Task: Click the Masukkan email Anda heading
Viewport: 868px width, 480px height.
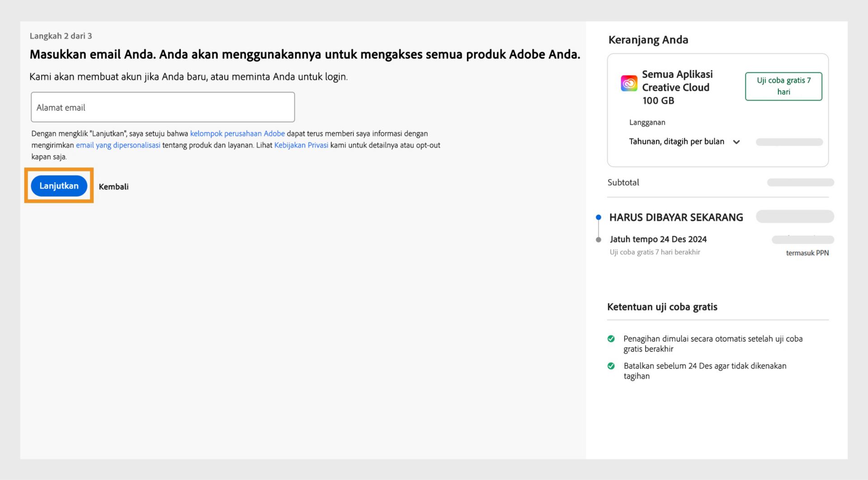Action: click(x=305, y=54)
